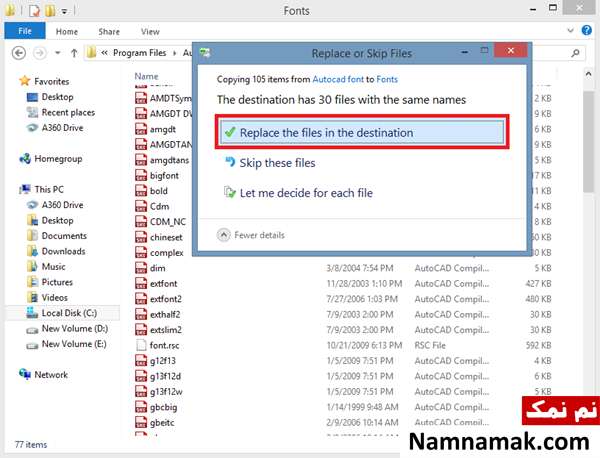Screen dimensions: 600x458
Task: Go back with the Back arrow
Action: (19, 53)
